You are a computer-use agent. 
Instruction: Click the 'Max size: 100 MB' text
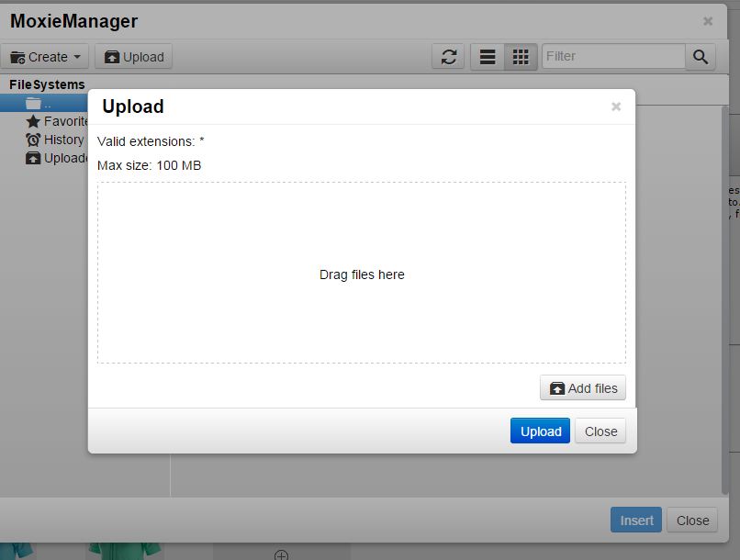pyautogui.click(x=149, y=165)
